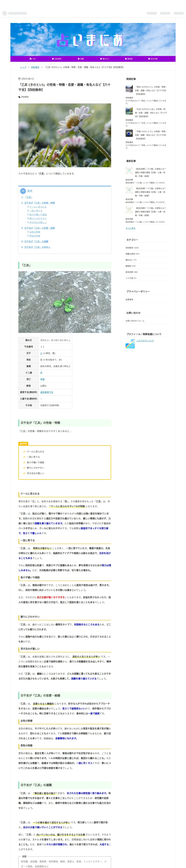Open the 通常異常干支 link in the table

pyautogui.click(x=47, y=392)
